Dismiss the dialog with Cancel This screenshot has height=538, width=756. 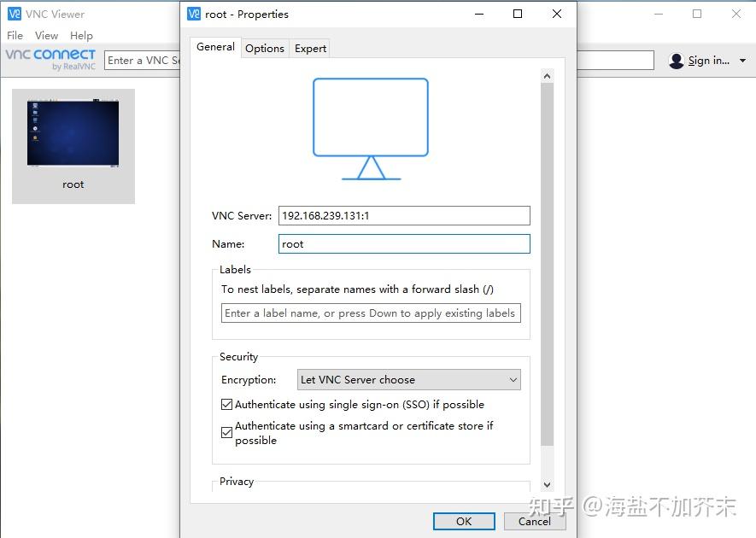(x=535, y=521)
